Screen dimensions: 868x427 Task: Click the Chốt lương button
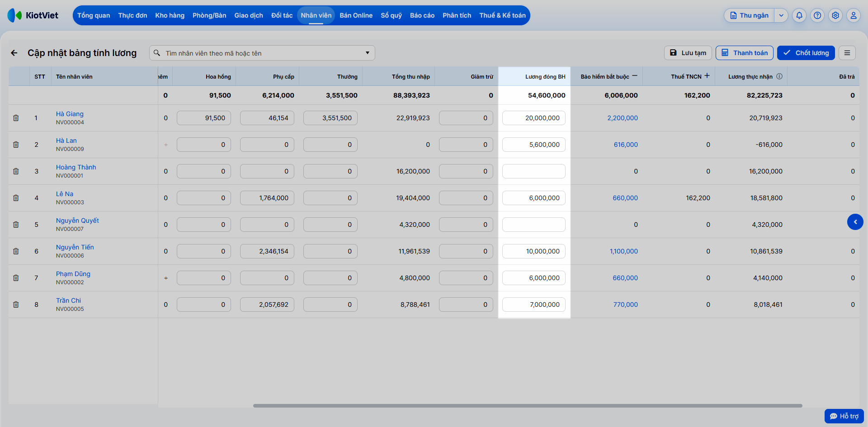point(806,53)
